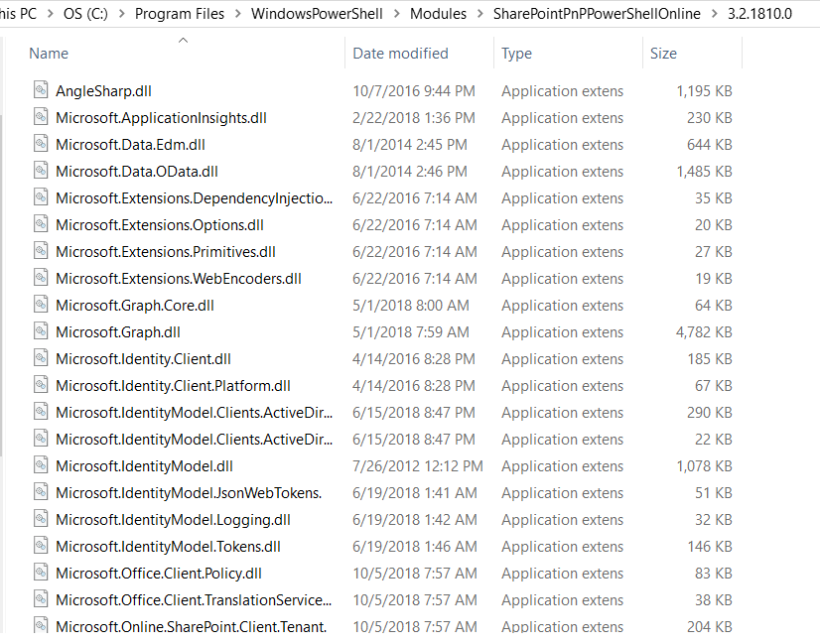
Task: Sort files by Date modified column header
Action: [x=401, y=54]
